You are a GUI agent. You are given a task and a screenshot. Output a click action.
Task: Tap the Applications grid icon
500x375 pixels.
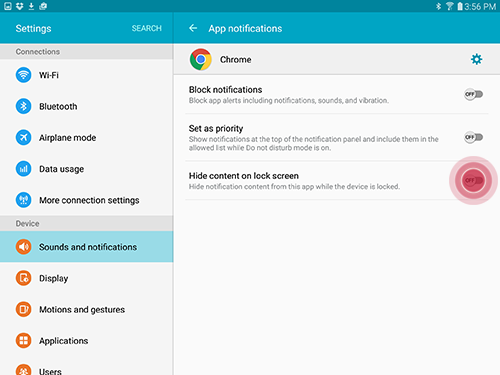point(23,340)
